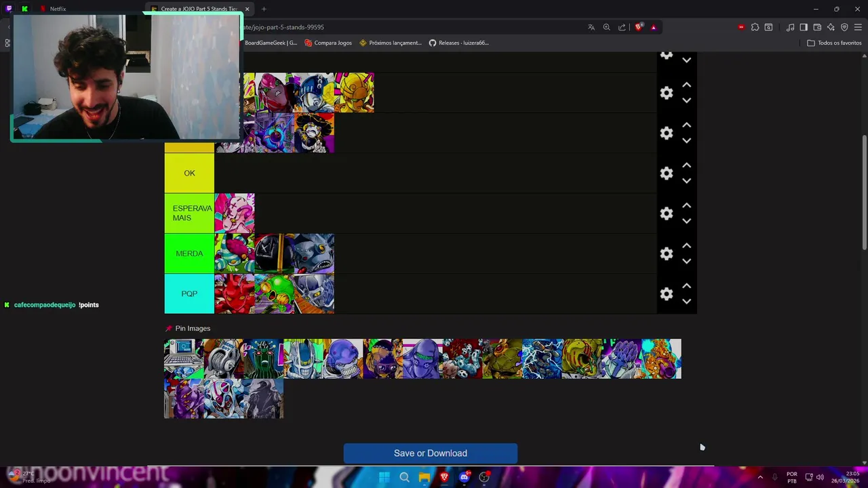Select the gold armored stand image
The width and height of the screenshot is (868, 488).
pos(354,93)
